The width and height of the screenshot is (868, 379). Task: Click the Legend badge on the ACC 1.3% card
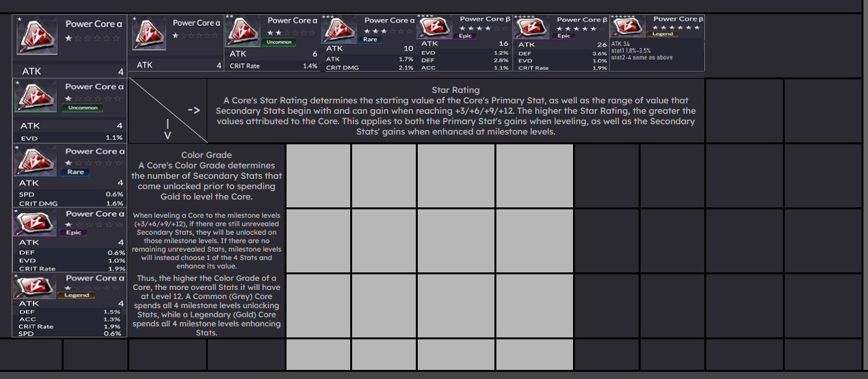tap(77, 295)
